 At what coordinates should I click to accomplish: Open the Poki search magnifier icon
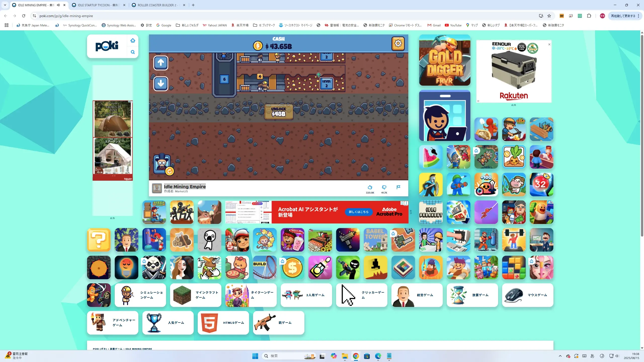coord(133,52)
